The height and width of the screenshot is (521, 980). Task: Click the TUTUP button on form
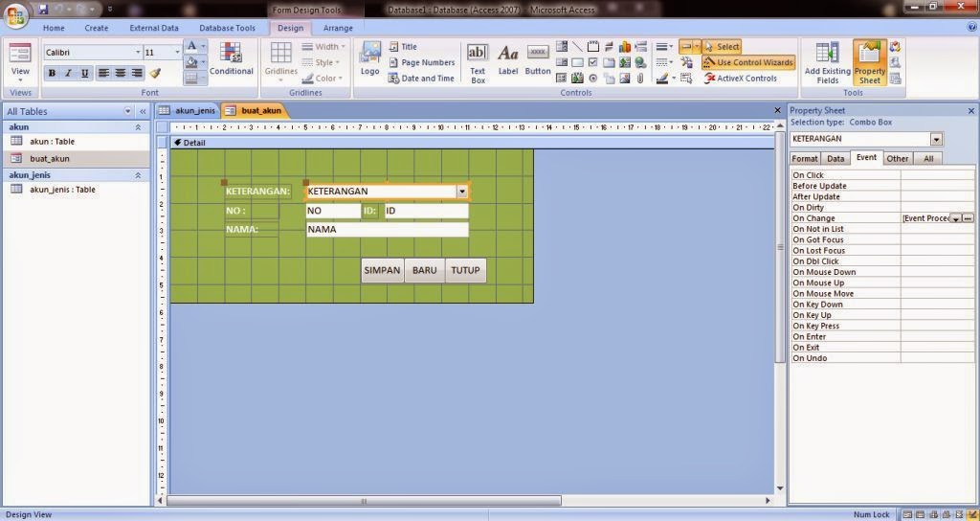click(466, 270)
